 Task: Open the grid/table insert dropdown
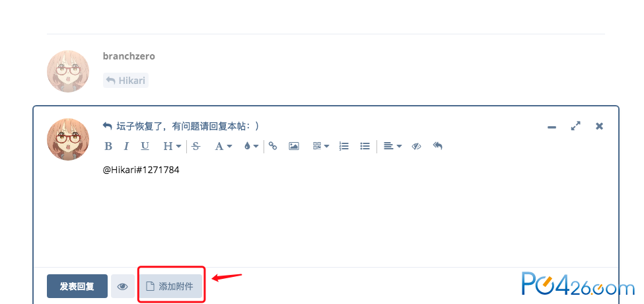321,146
